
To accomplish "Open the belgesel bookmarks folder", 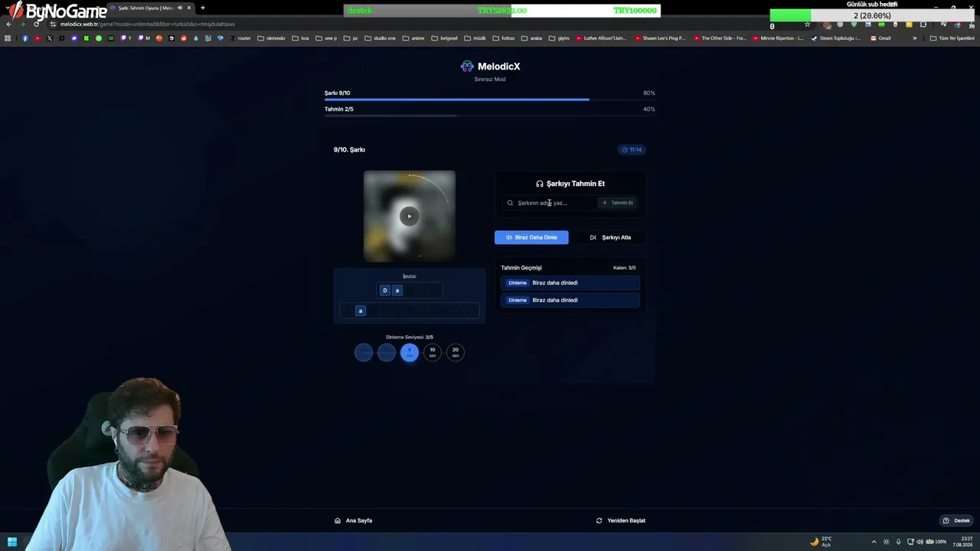I will [444, 38].
